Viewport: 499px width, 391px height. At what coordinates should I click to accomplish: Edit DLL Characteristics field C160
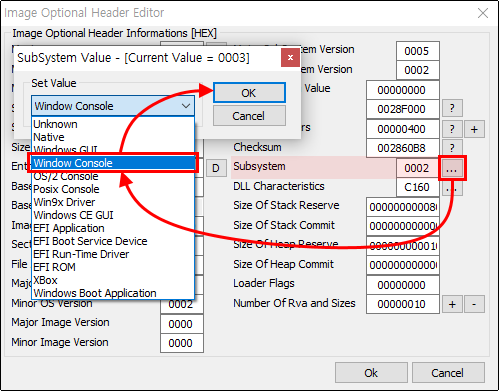coord(417,187)
